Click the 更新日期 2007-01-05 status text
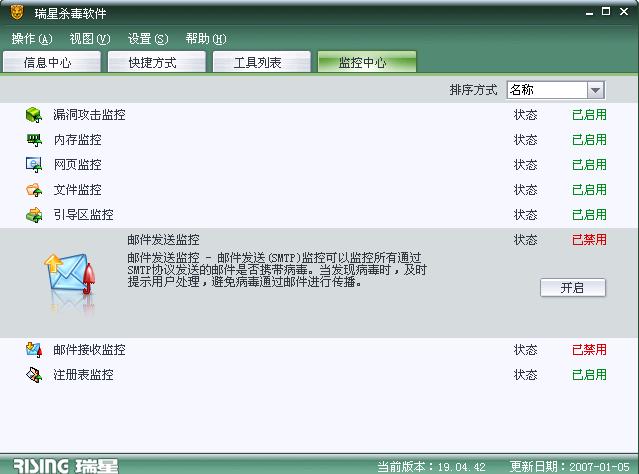Screen dimensions: 639x474 (570, 467)
